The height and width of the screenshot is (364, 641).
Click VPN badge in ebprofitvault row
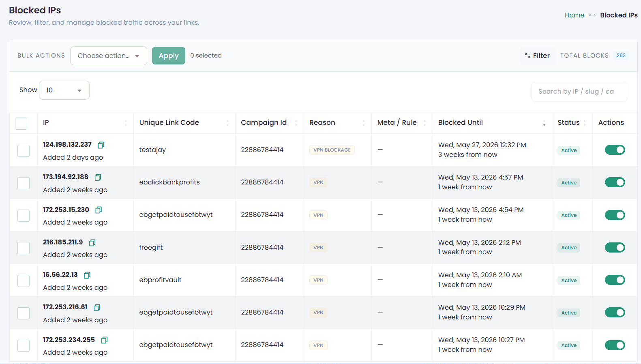pos(318,280)
